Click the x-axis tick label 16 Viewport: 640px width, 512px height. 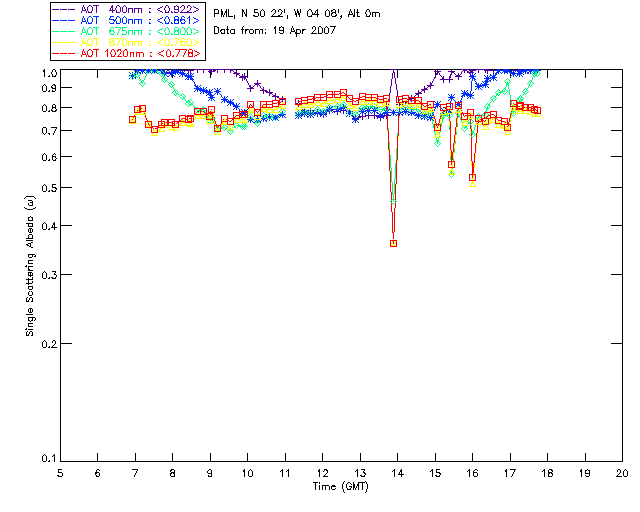tap(473, 473)
